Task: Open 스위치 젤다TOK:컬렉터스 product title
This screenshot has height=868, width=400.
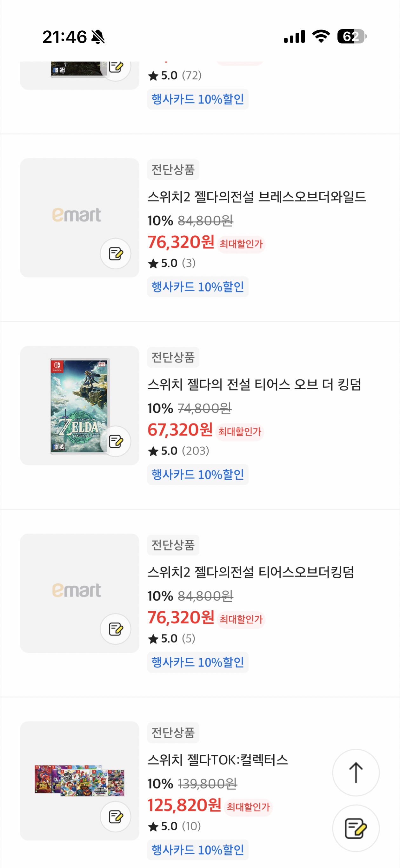Action: pos(217,760)
